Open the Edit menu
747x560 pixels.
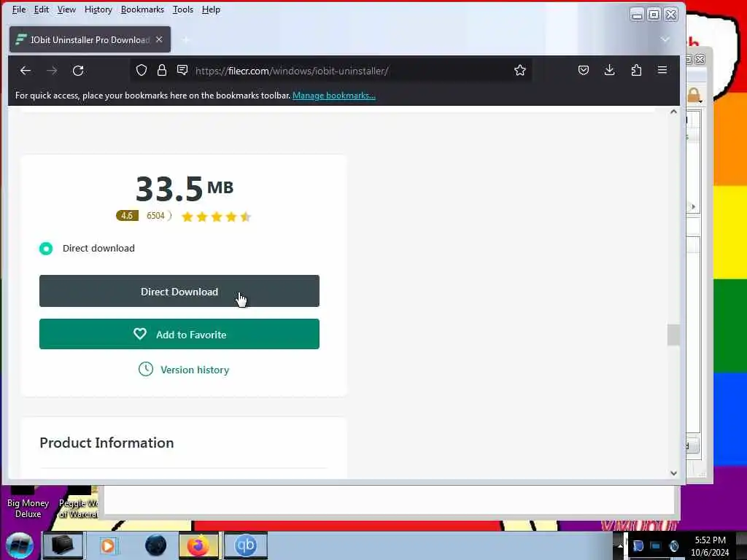pos(42,9)
